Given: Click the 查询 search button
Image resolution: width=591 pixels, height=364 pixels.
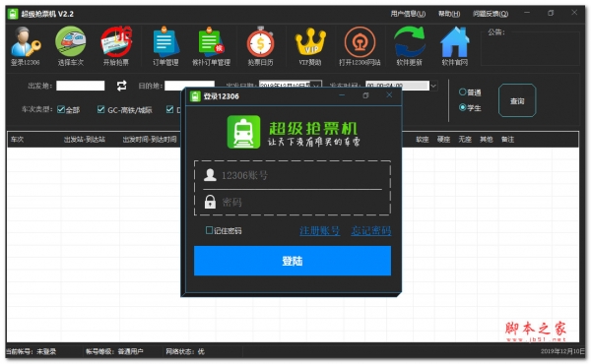Looking at the screenshot, I should click(517, 101).
